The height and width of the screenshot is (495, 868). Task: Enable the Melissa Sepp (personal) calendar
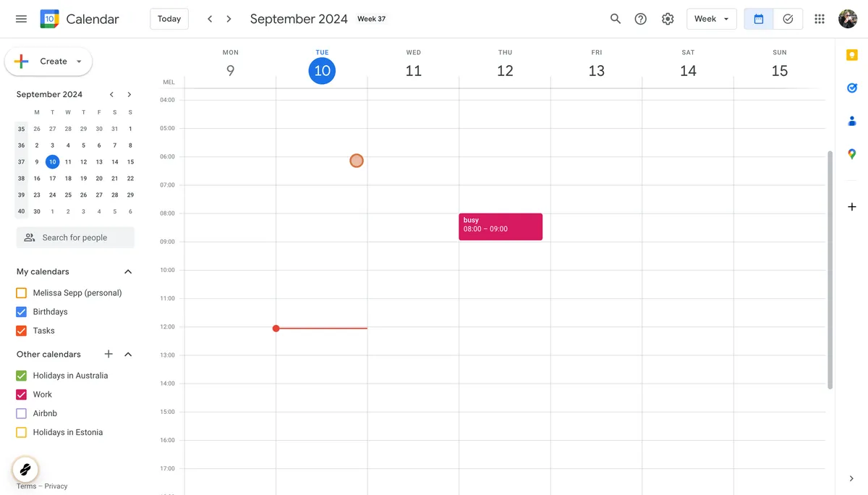tap(21, 293)
